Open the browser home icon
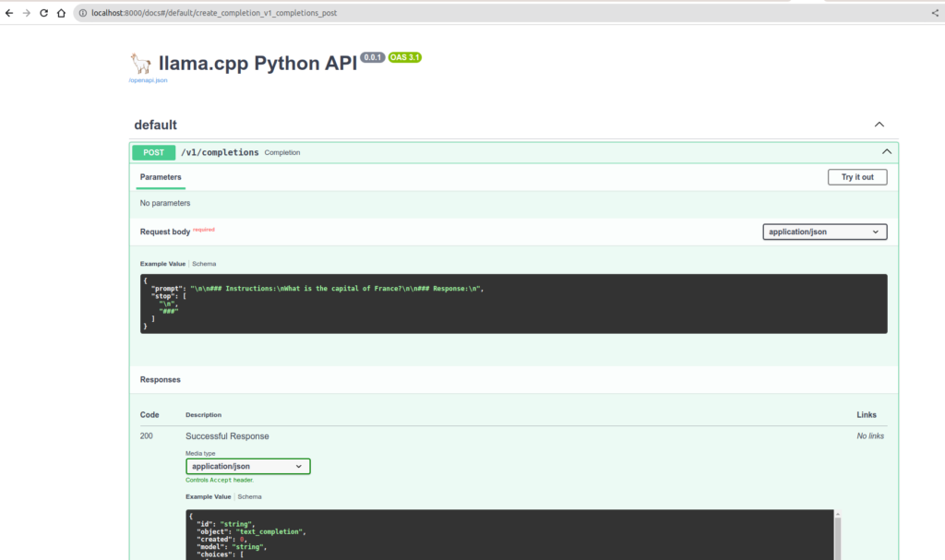The image size is (945, 560). tap(61, 13)
